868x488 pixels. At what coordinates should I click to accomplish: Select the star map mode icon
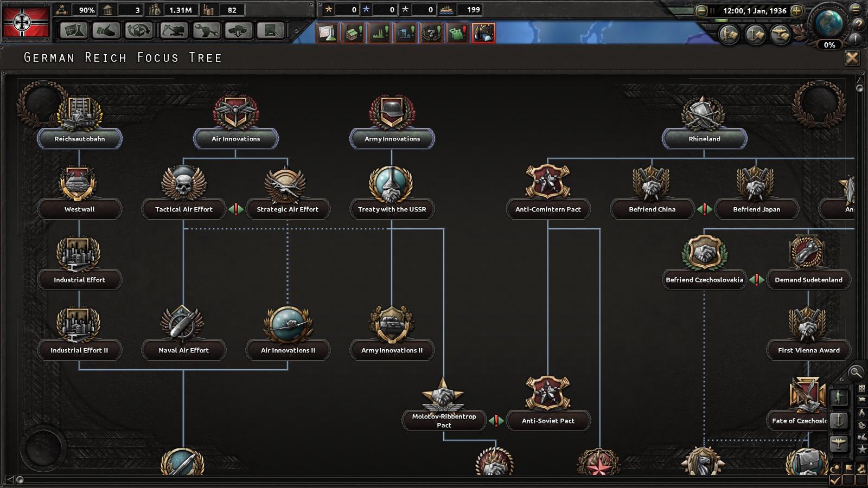tap(861, 450)
